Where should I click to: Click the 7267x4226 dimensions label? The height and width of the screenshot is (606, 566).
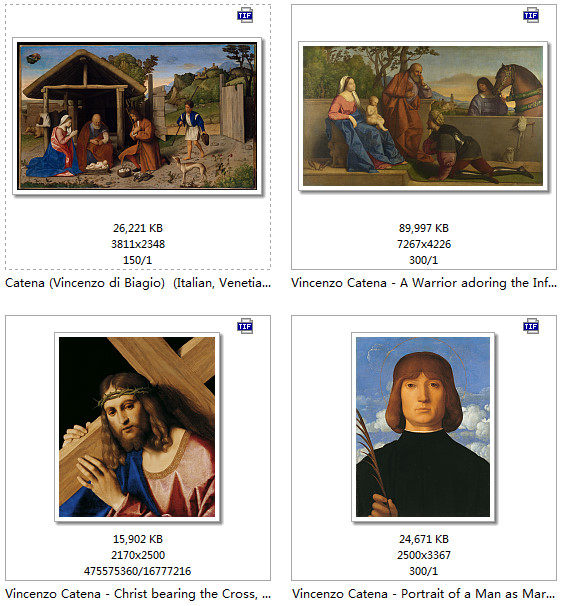[x=424, y=244]
